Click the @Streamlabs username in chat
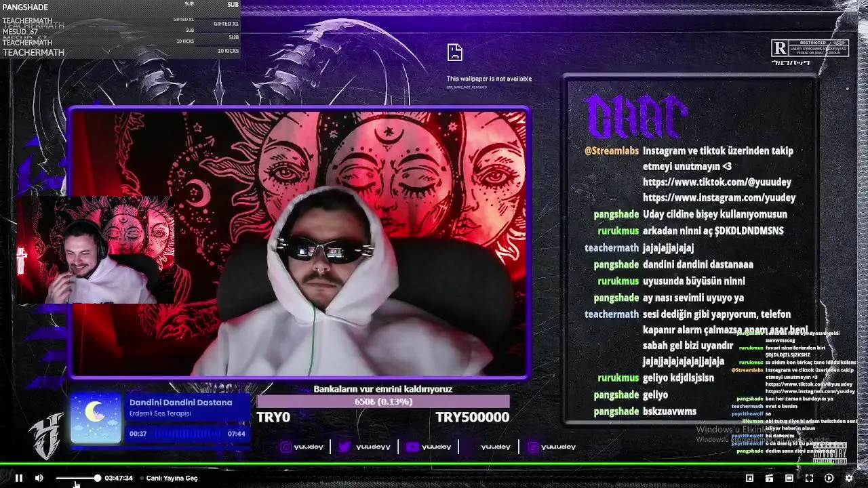The image size is (868, 488). 611,151
